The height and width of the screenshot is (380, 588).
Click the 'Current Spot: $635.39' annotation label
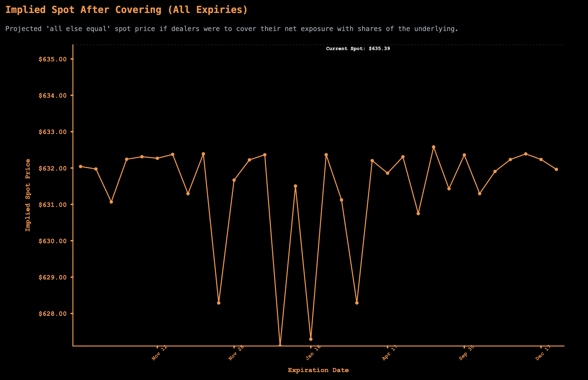[358, 49]
